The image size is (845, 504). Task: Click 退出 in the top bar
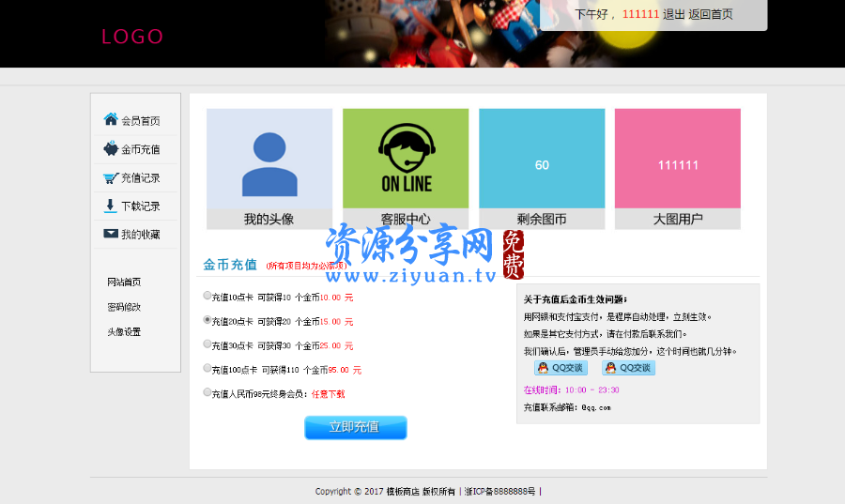(x=673, y=14)
